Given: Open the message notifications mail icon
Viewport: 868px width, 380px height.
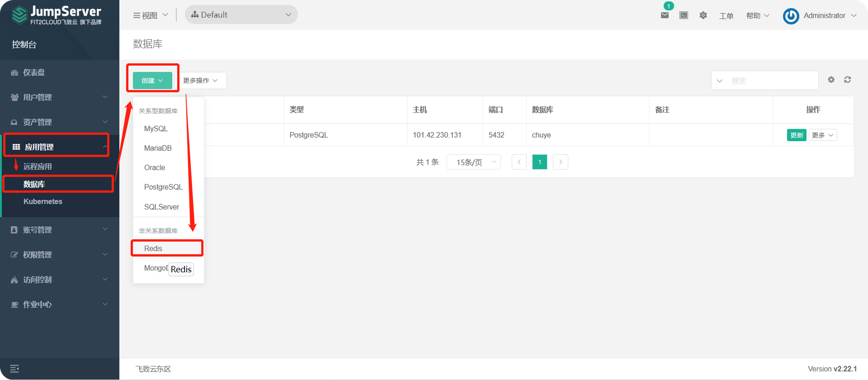Looking at the screenshot, I should coord(664,15).
